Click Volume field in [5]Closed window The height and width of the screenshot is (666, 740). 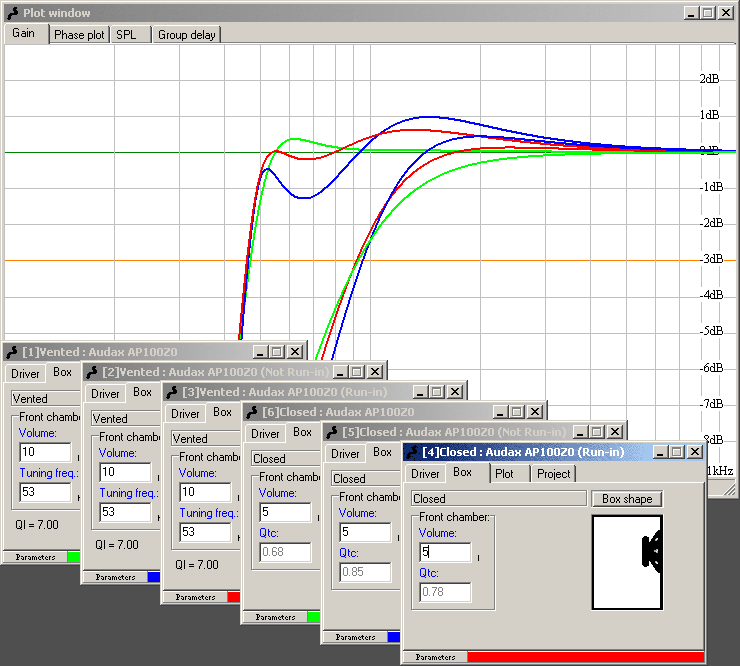click(365, 532)
